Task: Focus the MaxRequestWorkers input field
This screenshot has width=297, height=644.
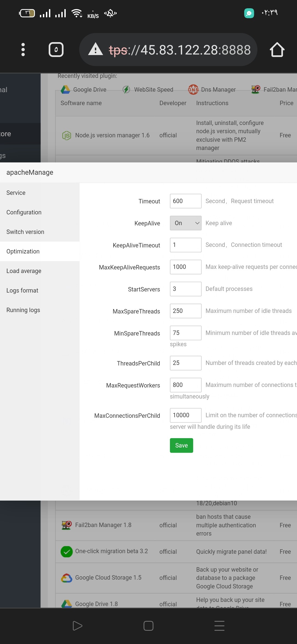Action: [186, 385]
